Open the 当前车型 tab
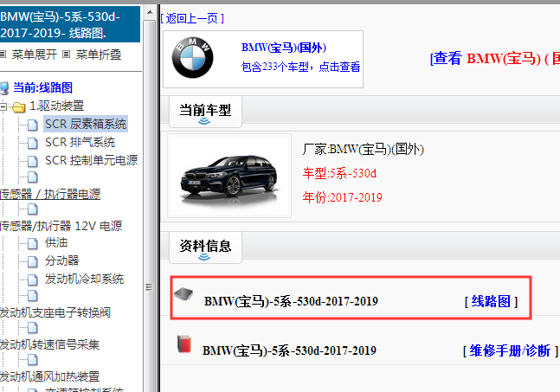Screen dimensions: 560x392 pos(205,112)
